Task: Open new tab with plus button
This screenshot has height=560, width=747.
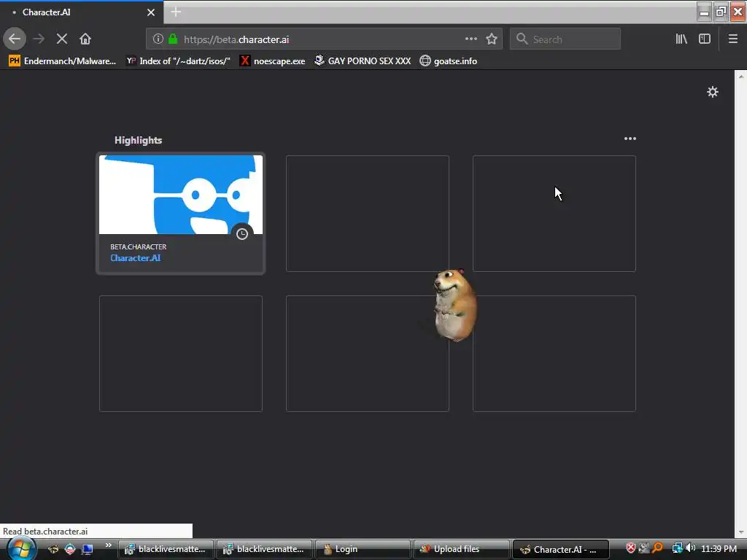Action: (x=176, y=12)
